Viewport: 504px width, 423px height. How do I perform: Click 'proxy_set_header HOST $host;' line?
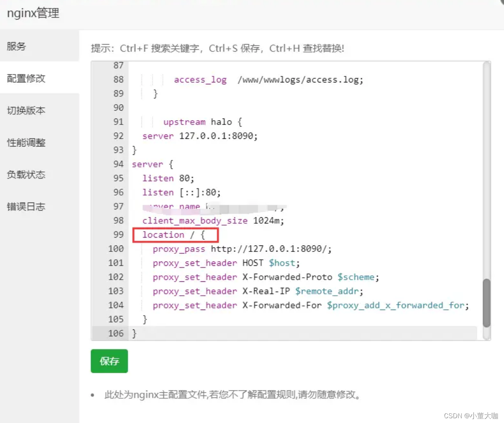226,263
